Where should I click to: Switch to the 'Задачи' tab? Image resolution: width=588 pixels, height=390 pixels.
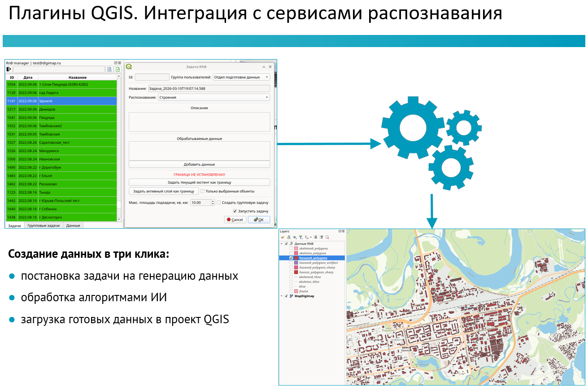15,225
